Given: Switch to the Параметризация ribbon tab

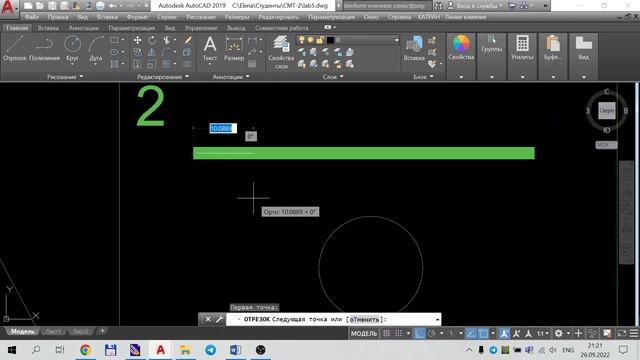Looking at the screenshot, I should coord(131,28).
